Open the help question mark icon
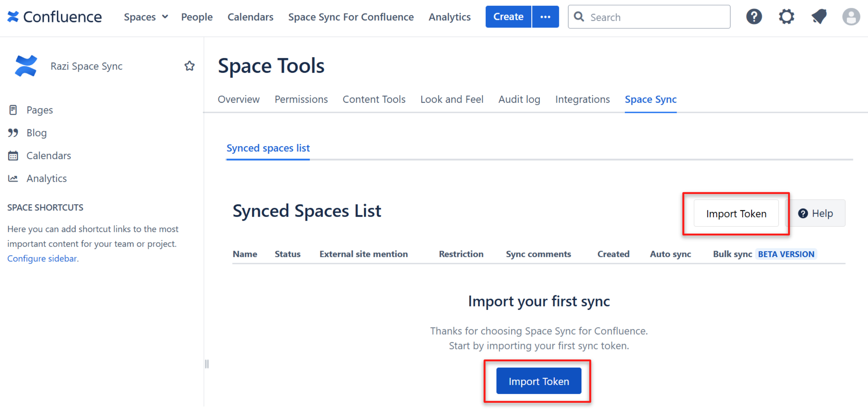This screenshot has width=868, height=415. pos(754,17)
